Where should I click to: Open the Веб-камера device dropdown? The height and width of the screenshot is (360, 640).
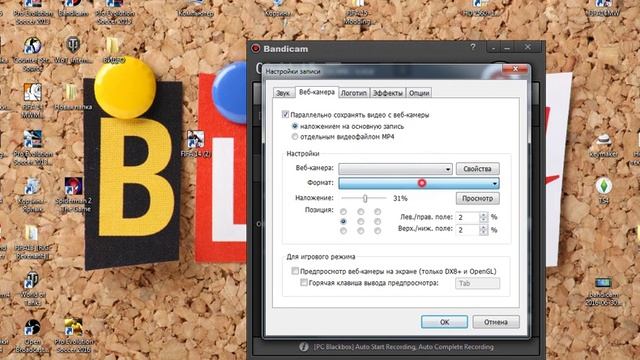[x=395, y=169]
